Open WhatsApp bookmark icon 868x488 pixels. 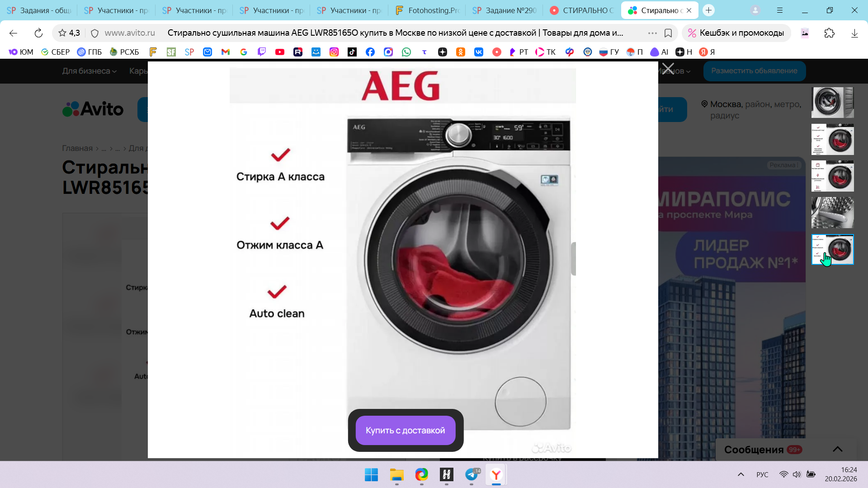click(x=406, y=52)
